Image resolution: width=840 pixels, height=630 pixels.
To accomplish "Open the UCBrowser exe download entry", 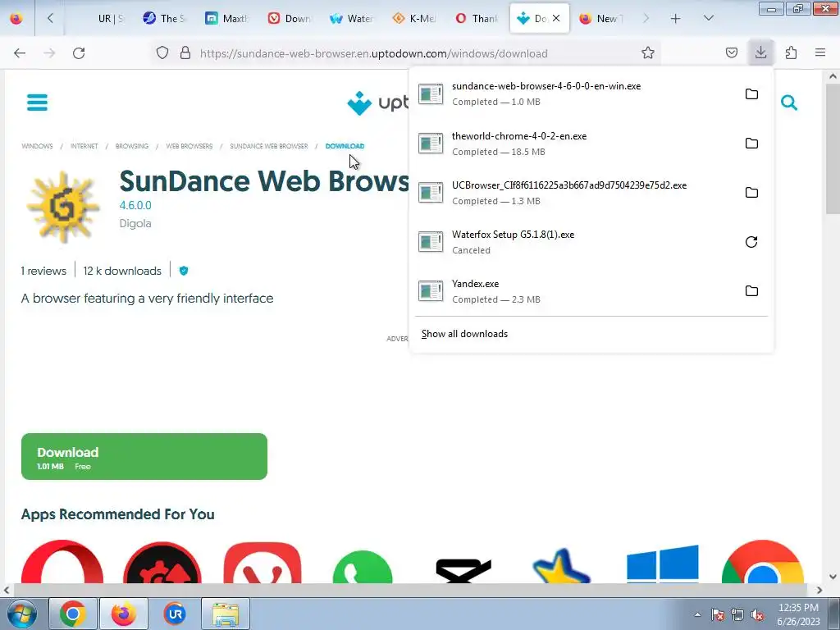I will pyautogui.click(x=575, y=192).
